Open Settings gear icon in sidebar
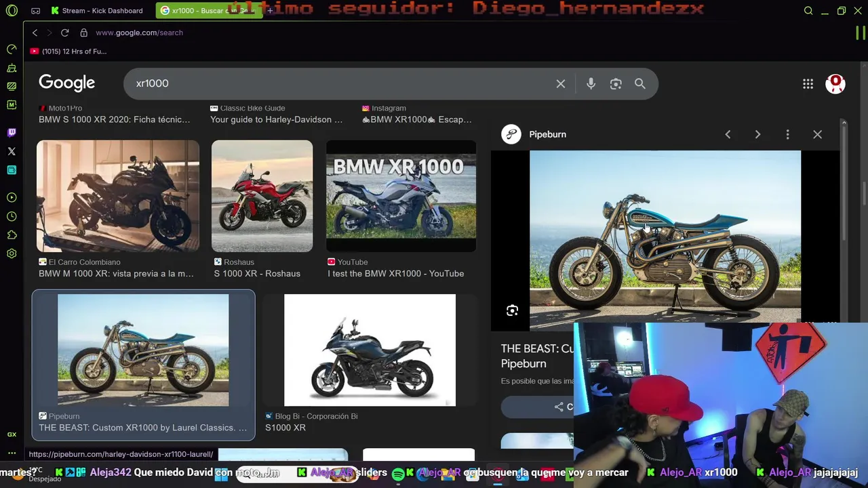 (x=12, y=253)
